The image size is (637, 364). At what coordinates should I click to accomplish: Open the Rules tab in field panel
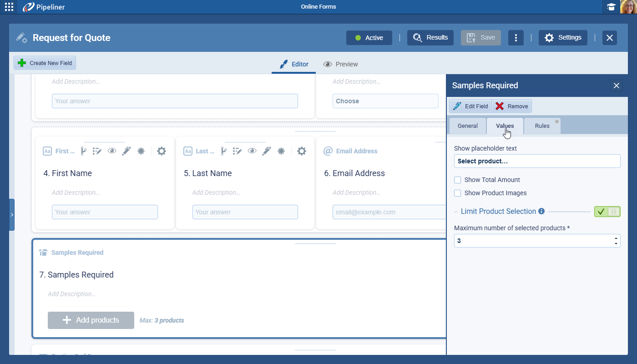(x=542, y=126)
